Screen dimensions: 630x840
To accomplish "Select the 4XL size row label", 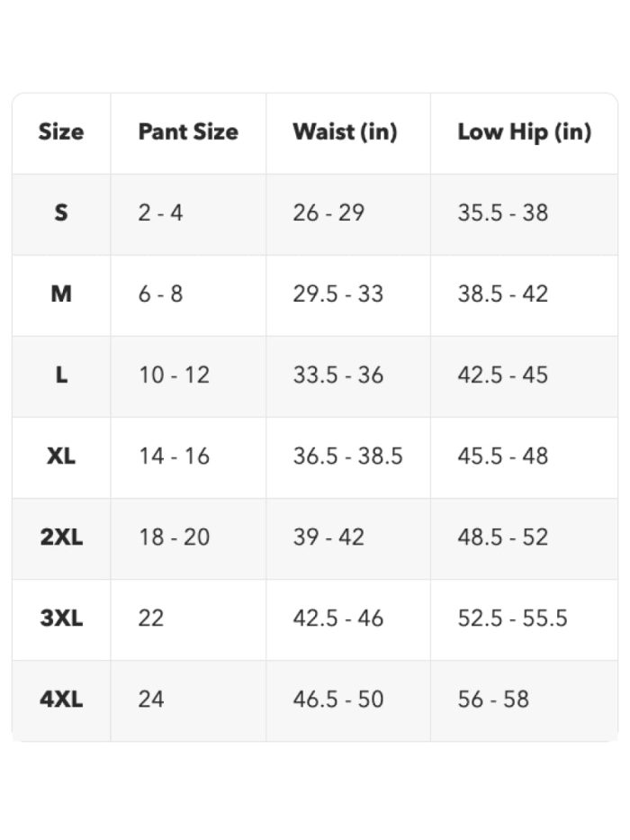I will click(61, 700).
